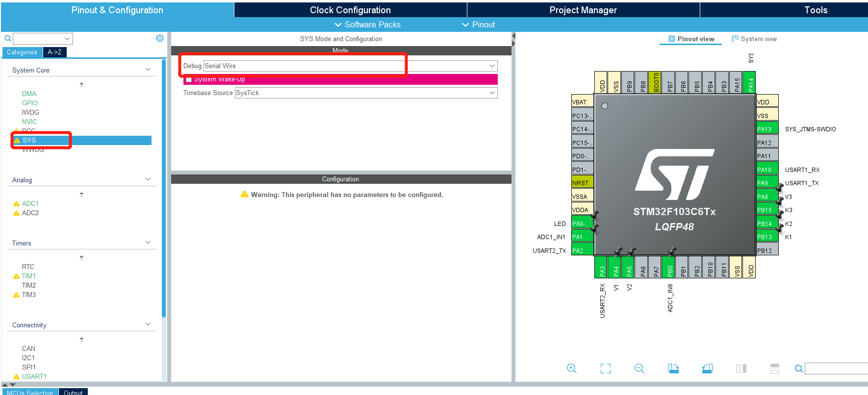
Task: Rotate the chip clockwise using toolbar icon
Action: pyautogui.click(x=673, y=369)
